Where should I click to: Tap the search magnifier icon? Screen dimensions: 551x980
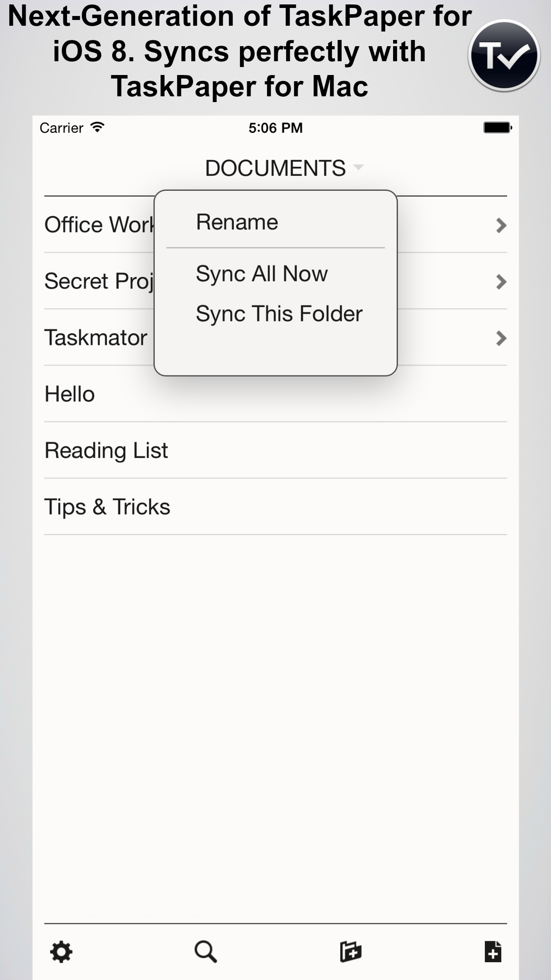coord(206,952)
